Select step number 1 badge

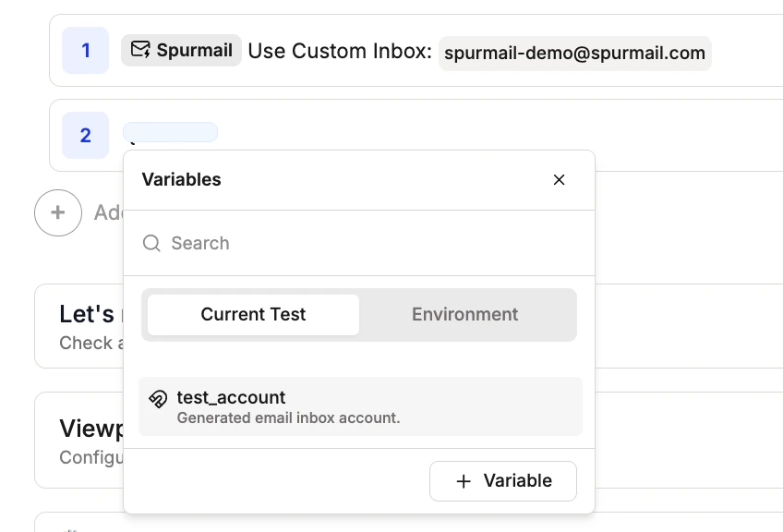pyautogui.click(x=85, y=51)
